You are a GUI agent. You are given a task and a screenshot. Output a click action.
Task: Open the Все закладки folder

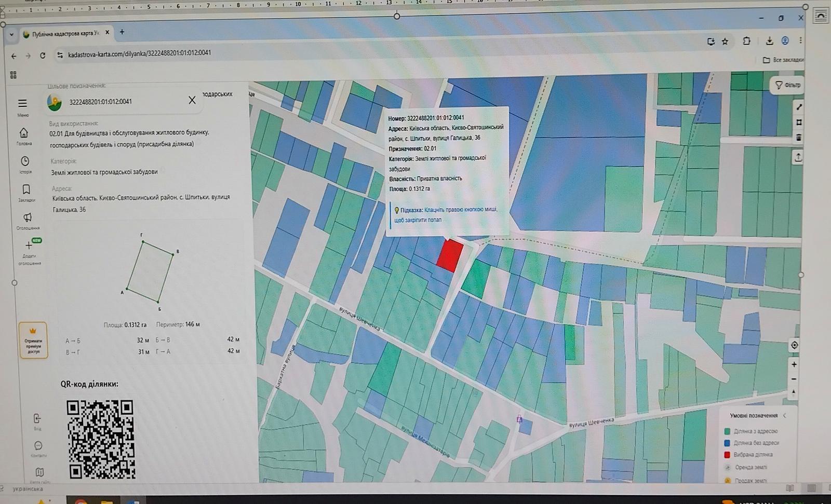(x=783, y=60)
